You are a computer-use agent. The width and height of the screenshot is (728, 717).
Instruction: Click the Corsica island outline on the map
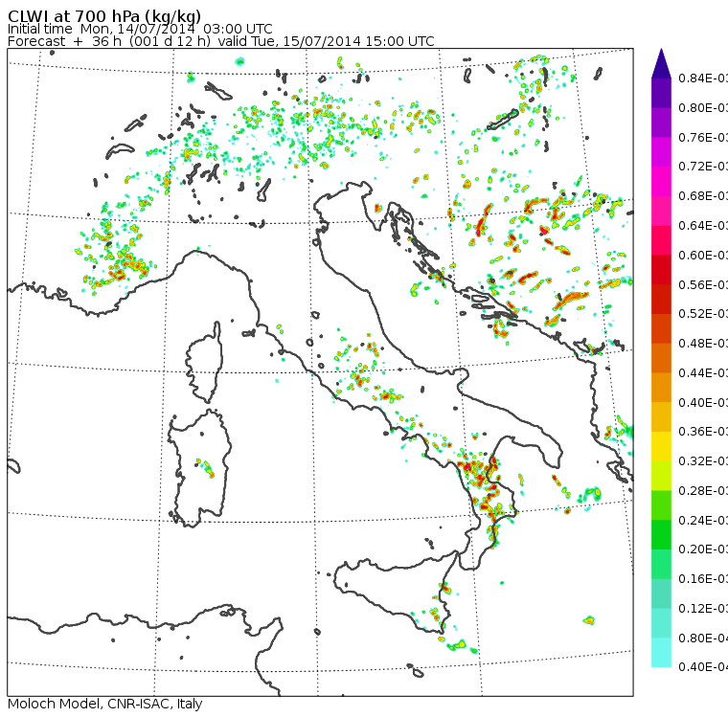[205, 362]
